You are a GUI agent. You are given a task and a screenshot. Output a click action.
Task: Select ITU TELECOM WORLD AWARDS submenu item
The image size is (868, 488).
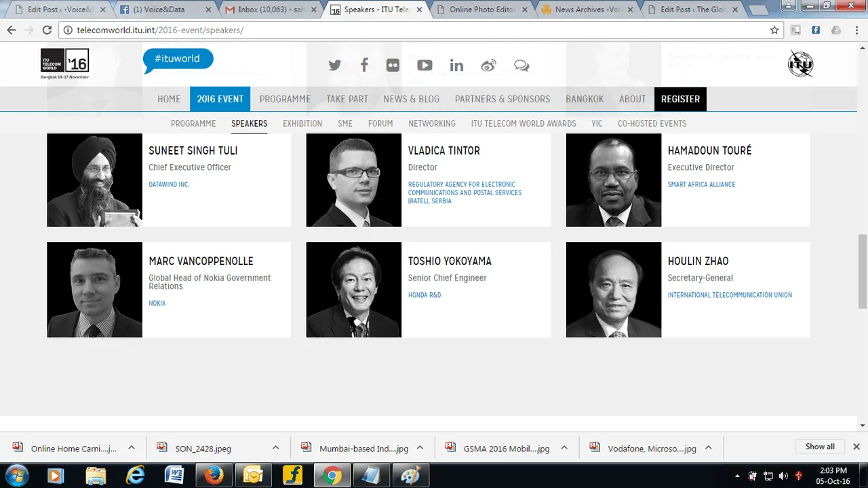point(524,123)
